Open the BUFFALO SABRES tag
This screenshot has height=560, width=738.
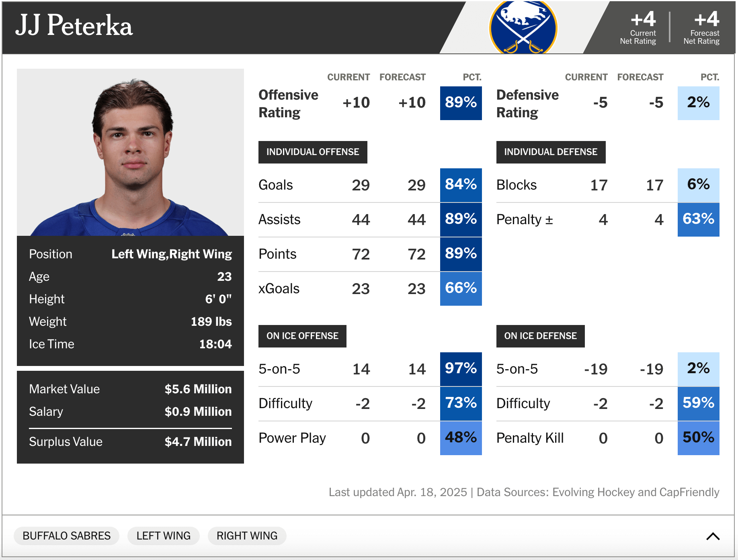66,536
